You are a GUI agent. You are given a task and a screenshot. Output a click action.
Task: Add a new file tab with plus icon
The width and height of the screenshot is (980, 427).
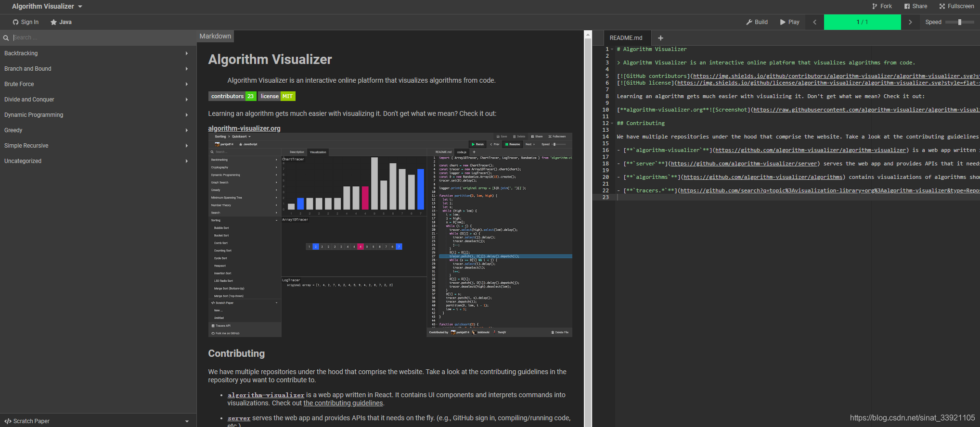(660, 38)
